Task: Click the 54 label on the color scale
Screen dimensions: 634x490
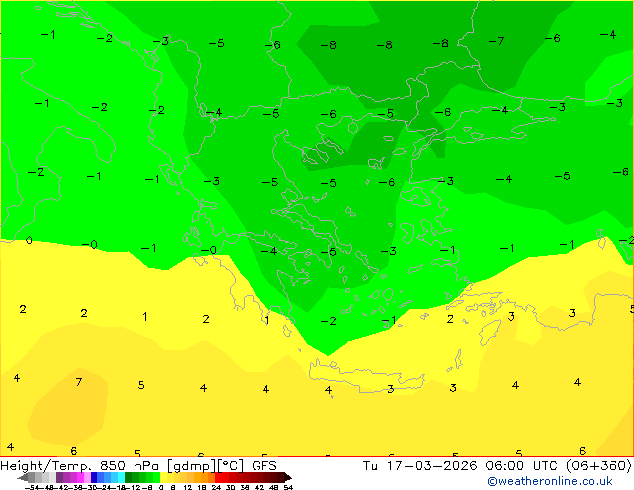Action: (288, 488)
